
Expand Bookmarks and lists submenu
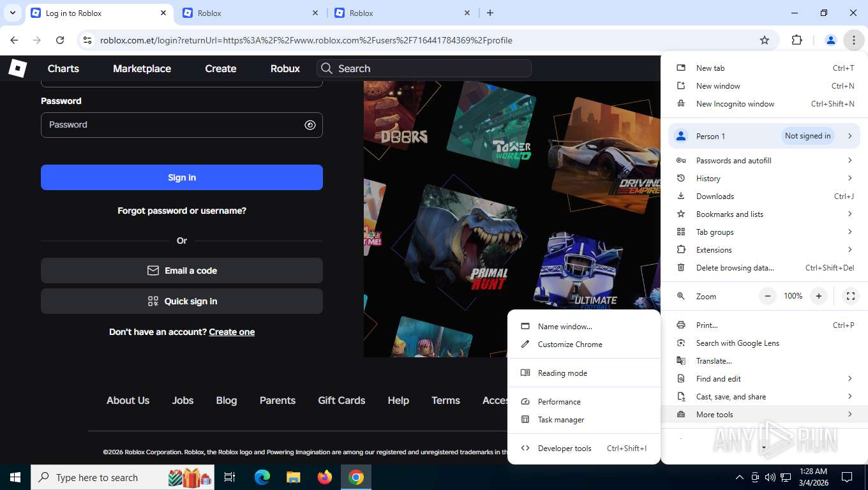point(765,214)
